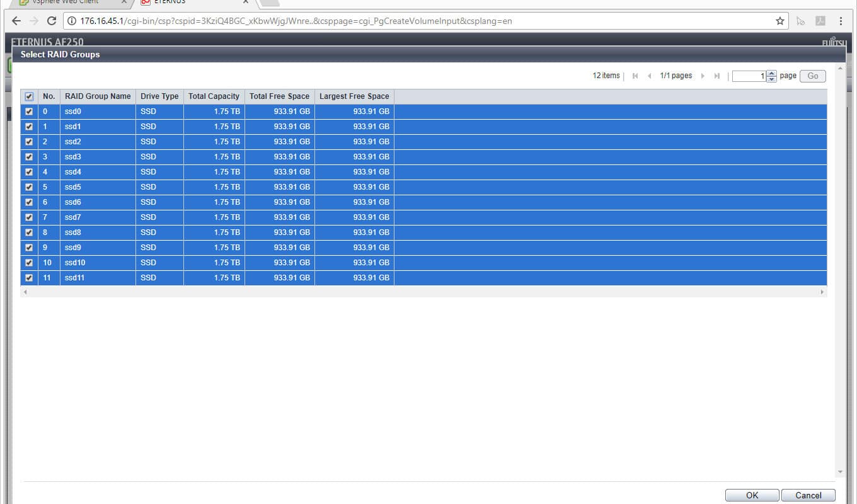Toggle the checkbox for ssd3
Screen dimensions: 857x504
pyautogui.click(x=29, y=157)
